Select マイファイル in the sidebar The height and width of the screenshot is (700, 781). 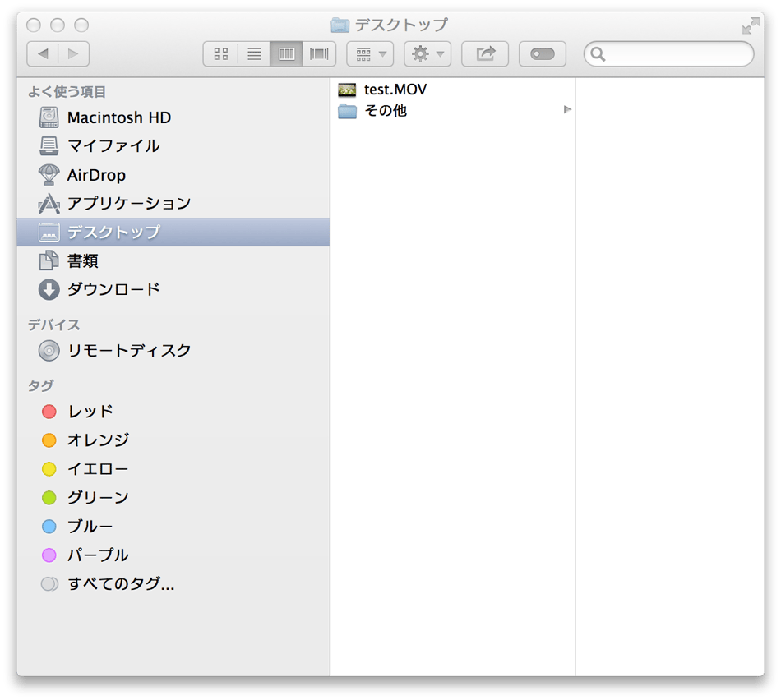[113, 146]
